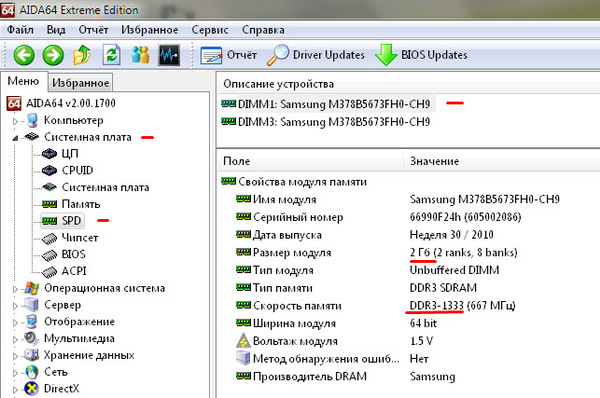Select DIMM3: Samsung M378B5673FH0-CH9 device
This screenshot has width=600, height=398.
tap(326, 122)
